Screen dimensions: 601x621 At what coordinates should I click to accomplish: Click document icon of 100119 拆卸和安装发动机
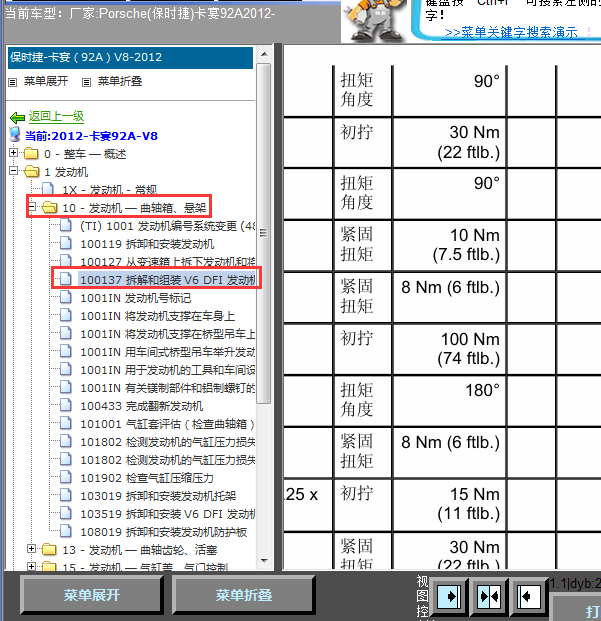66,243
